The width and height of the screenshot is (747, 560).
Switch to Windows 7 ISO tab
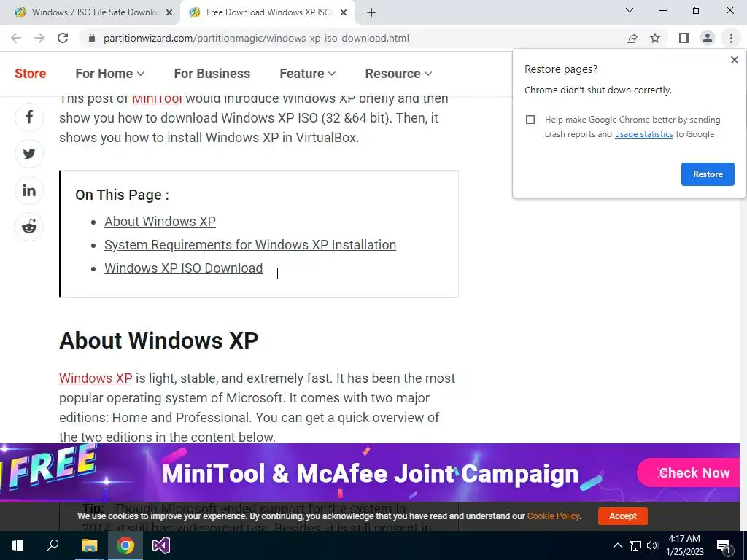tap(90, 12)
